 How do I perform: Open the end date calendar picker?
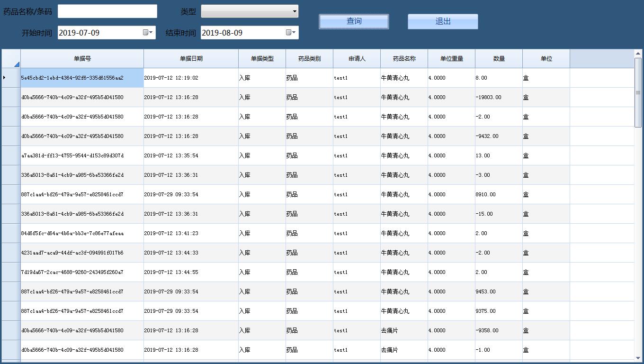pyautogui.click(x=291, y=33)
